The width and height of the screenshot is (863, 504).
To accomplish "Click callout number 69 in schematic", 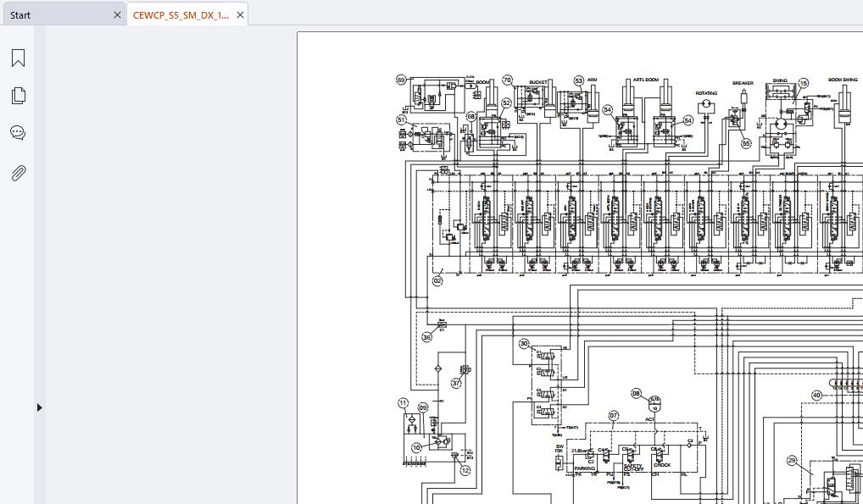I will (x=401, y=80).
